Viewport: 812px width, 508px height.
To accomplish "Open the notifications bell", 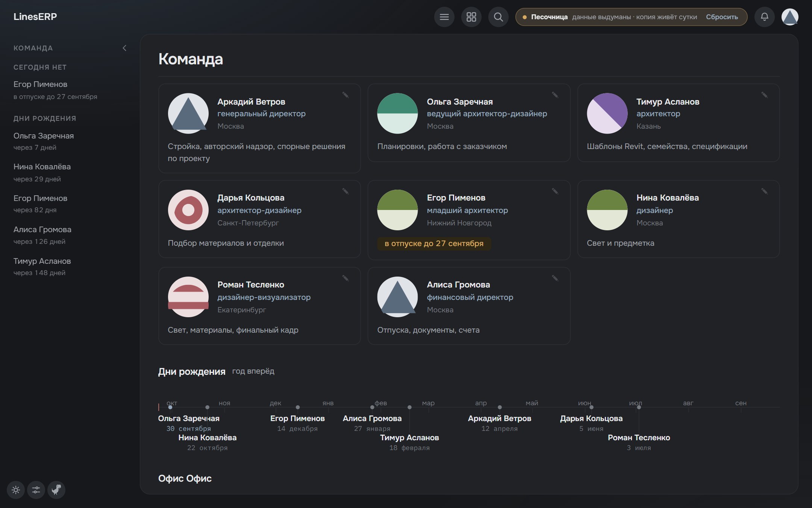I will coord(764,17).
